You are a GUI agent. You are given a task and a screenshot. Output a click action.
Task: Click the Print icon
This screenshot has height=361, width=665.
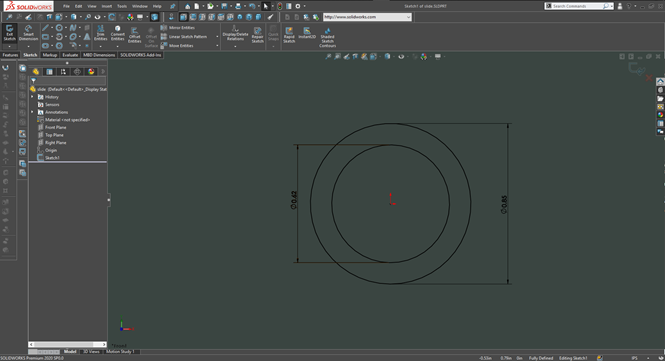(x=238, y=6)
